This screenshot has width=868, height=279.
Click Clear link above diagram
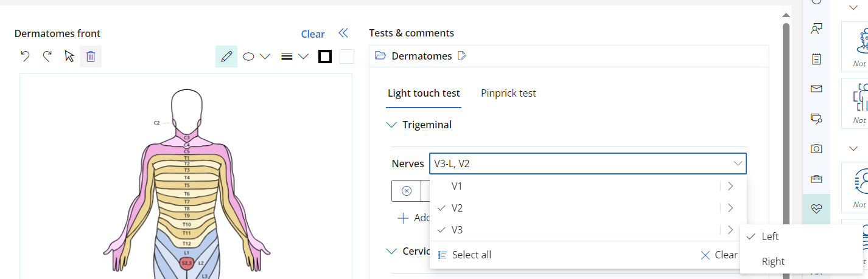313,34
